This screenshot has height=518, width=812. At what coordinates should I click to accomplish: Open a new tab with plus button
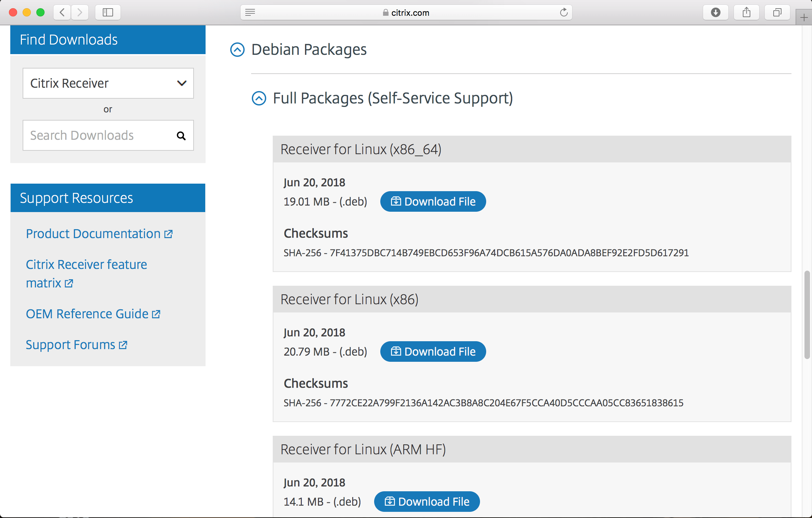804,17
